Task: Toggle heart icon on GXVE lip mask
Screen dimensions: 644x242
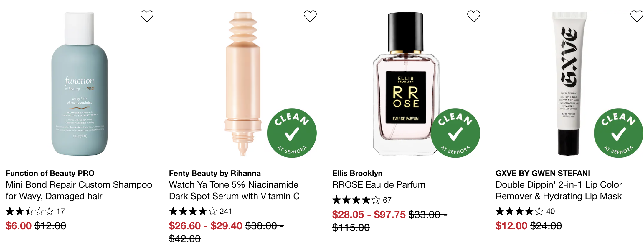Action: pos(637,16)
